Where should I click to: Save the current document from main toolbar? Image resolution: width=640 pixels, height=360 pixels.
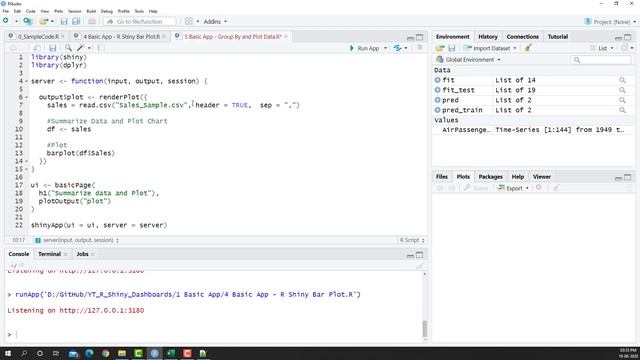(x=64, y=21)
